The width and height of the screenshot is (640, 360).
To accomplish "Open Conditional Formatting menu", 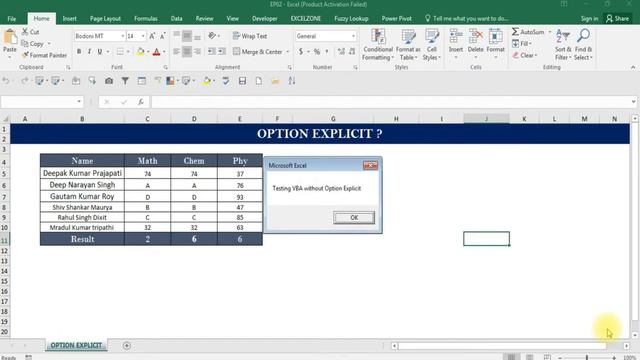I will [x=378, y=44].
